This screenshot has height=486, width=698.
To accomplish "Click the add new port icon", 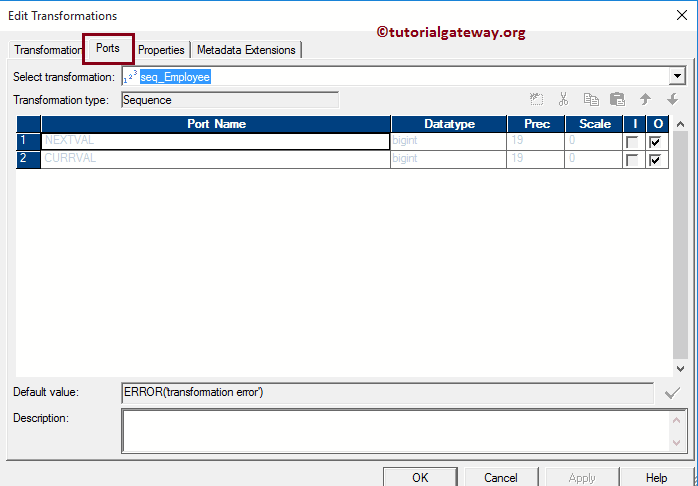I will (x=536, y=99).
